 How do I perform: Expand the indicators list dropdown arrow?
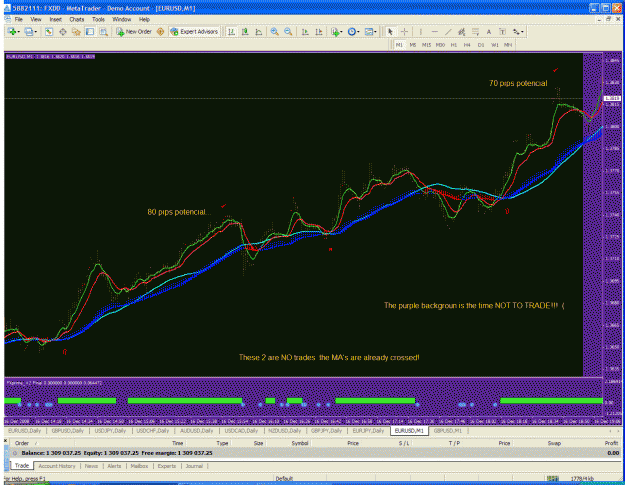(x=342, y=32)
